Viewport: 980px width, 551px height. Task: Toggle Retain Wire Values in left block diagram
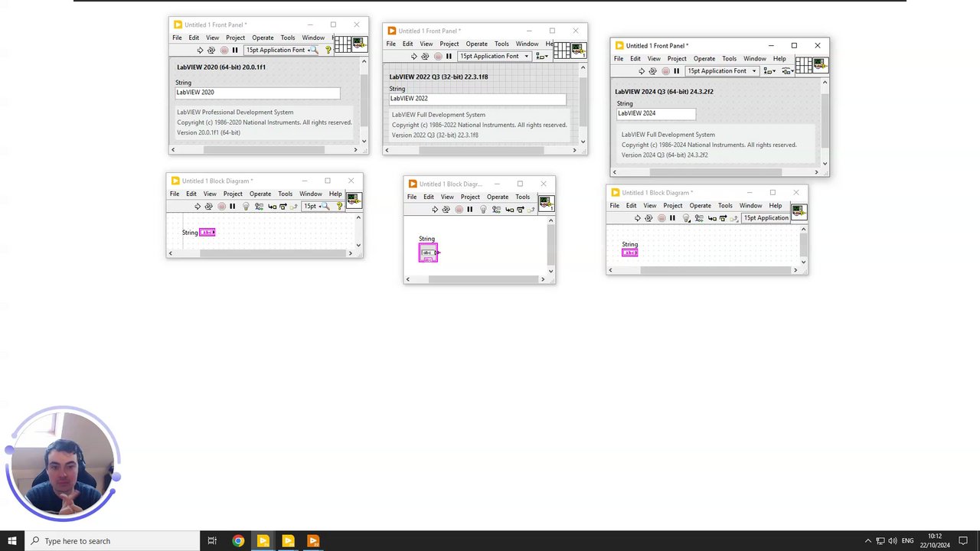point(259,207)
